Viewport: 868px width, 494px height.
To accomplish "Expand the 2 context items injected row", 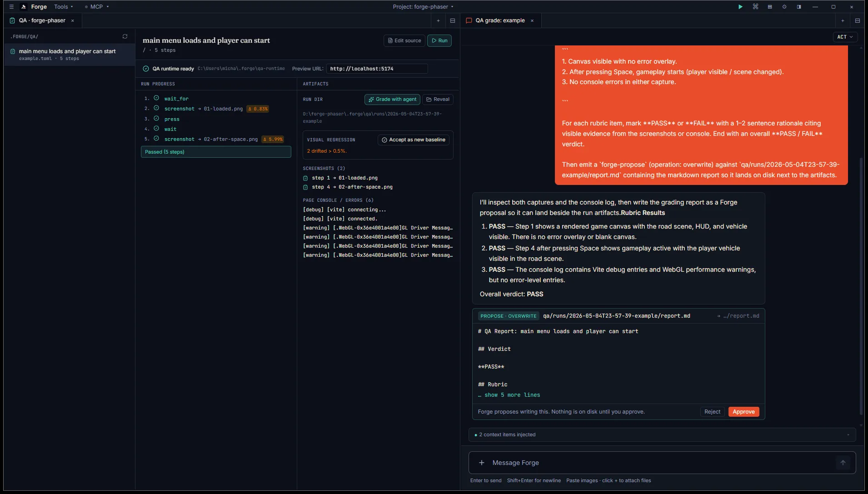I will [x=662, y=435].
